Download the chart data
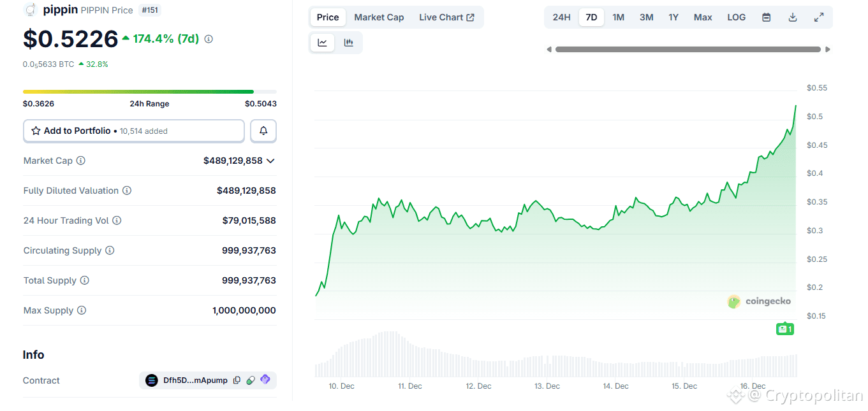The width and height of the screenshot is (868, 411). [792, 17]
